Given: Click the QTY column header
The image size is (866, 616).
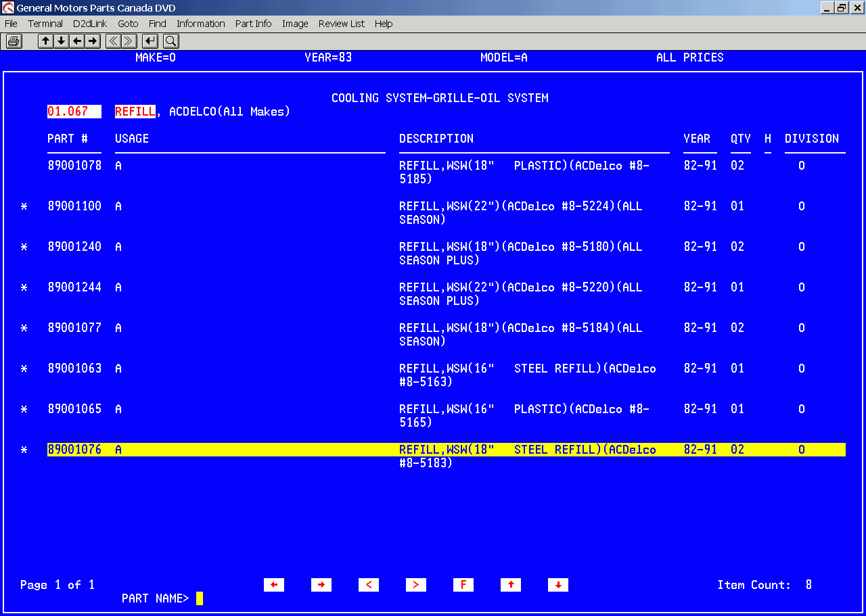Looking at the screenshot, I should click(741, 139).
